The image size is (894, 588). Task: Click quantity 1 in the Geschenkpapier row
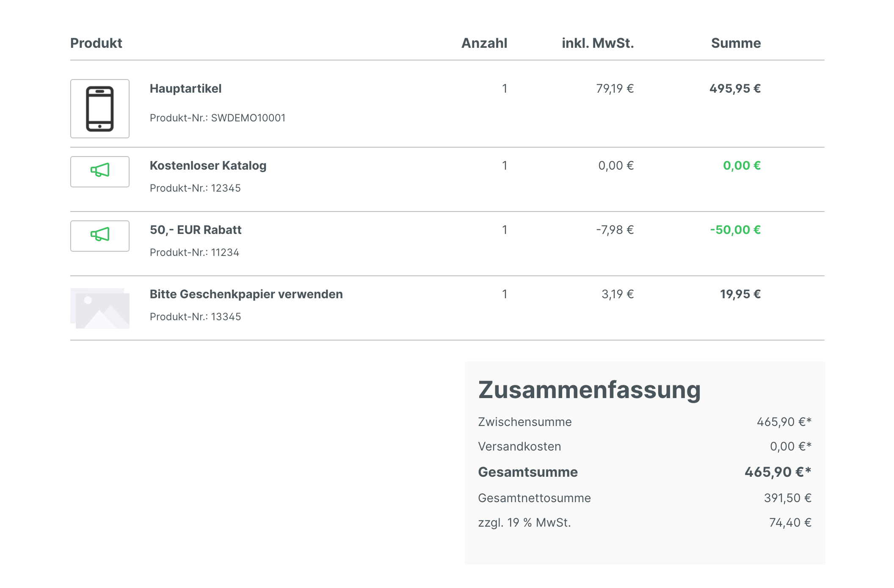pos(505,294)
